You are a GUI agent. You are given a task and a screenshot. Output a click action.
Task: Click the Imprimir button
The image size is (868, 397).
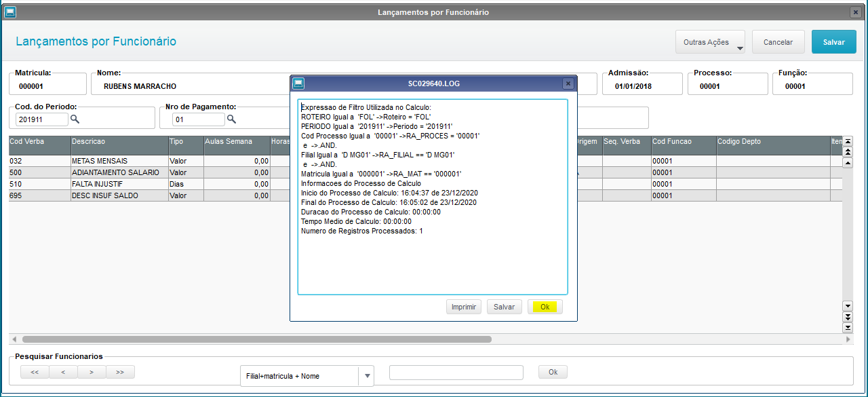(464, 307)
